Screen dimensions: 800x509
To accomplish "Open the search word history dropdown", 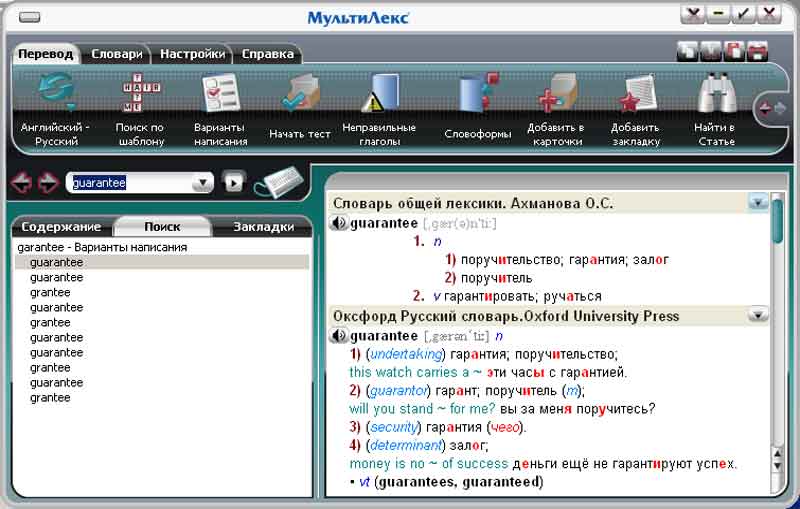I will tap(203, 183).
